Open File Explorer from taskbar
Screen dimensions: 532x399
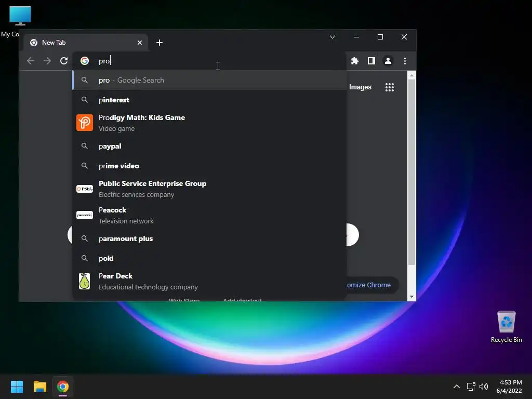[x=39, y=387]
